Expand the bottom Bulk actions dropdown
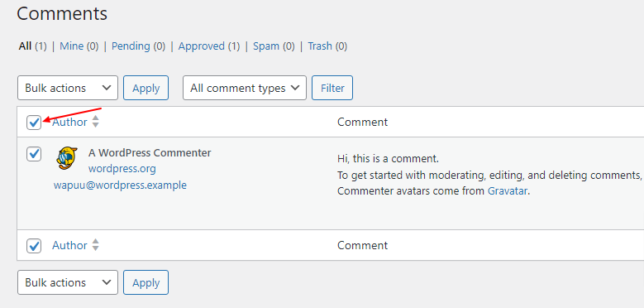644x308 pixels. pos(68,282)
